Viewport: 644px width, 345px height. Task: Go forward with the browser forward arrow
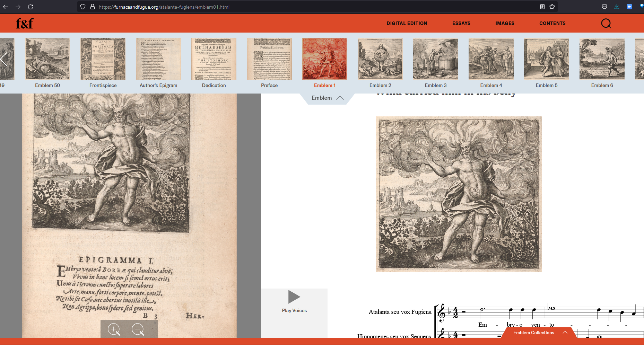click(x=18, y=7)
